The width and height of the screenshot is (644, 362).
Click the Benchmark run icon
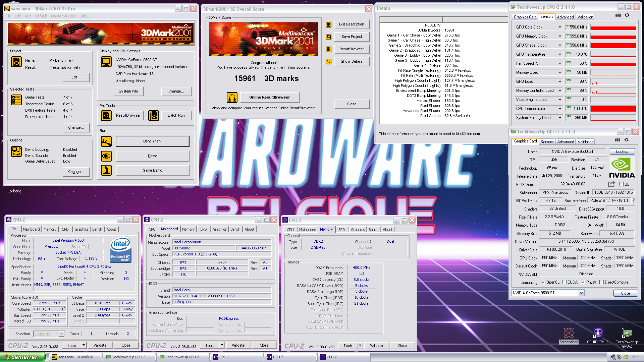(x=106, y=141)
